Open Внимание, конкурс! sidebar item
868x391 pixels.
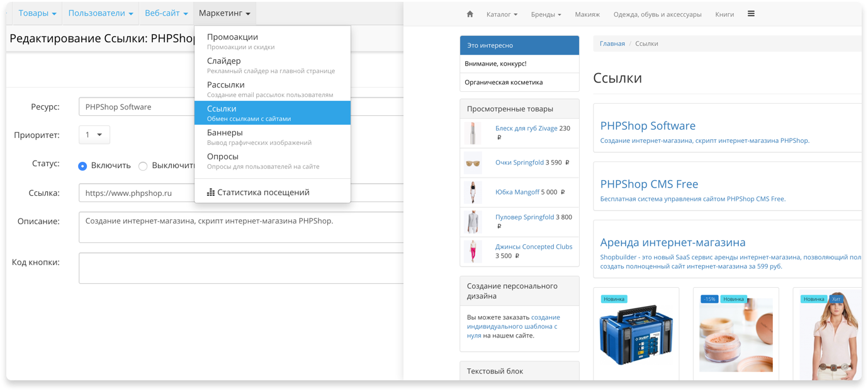[x=519, y=64]
